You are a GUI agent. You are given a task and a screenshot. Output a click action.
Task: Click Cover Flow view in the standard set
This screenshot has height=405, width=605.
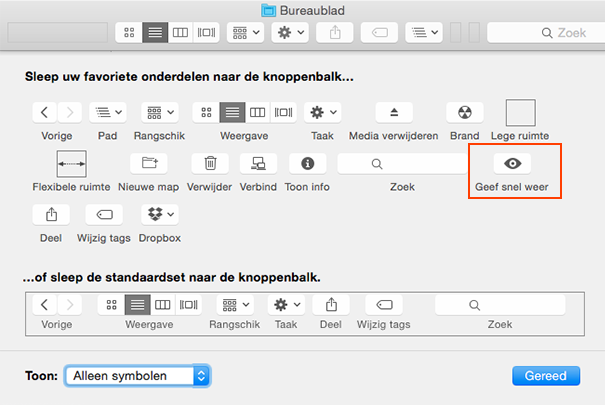pyautogui.click(x=189, y=305)
